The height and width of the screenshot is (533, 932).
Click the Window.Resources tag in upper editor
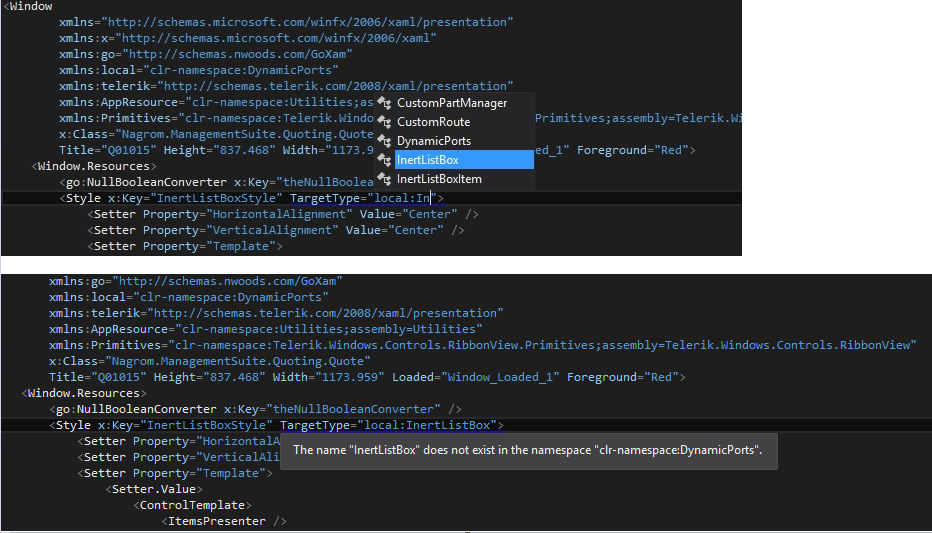(94, 166)
